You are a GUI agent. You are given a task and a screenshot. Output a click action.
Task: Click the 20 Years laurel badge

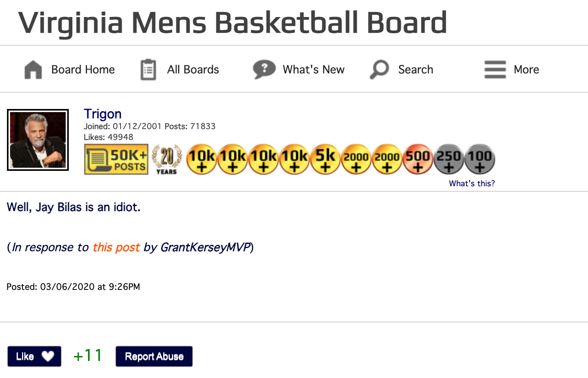(167, 159)
